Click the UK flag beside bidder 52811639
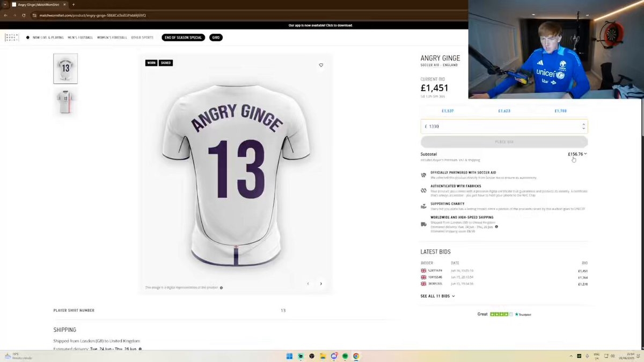 [x=423, y=271]
